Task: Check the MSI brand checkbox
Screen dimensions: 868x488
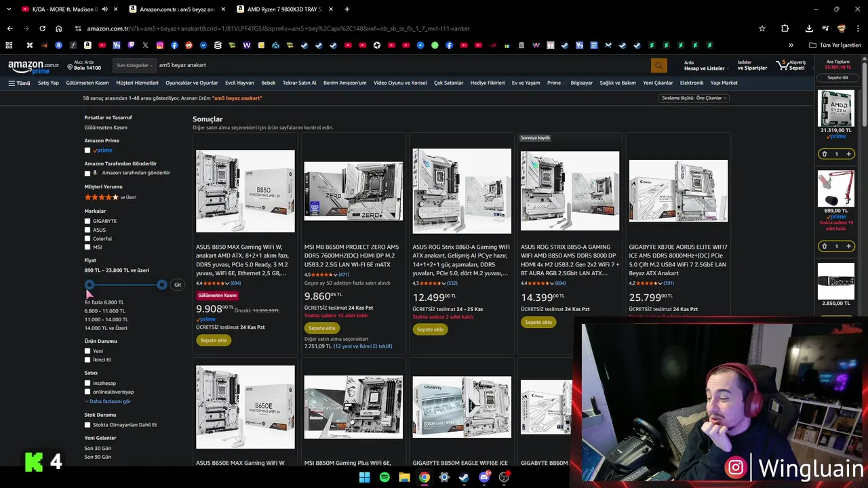Action: coord(87,247)
